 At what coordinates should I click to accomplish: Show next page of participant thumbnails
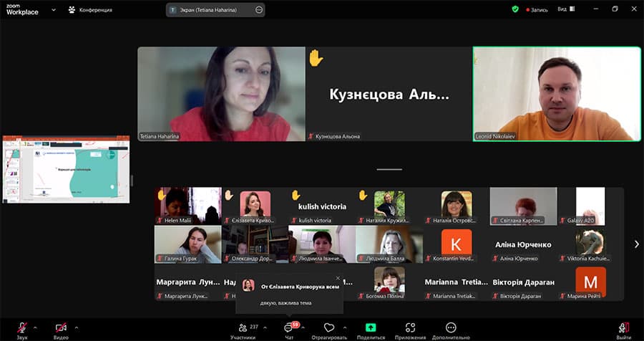point(636,244)
